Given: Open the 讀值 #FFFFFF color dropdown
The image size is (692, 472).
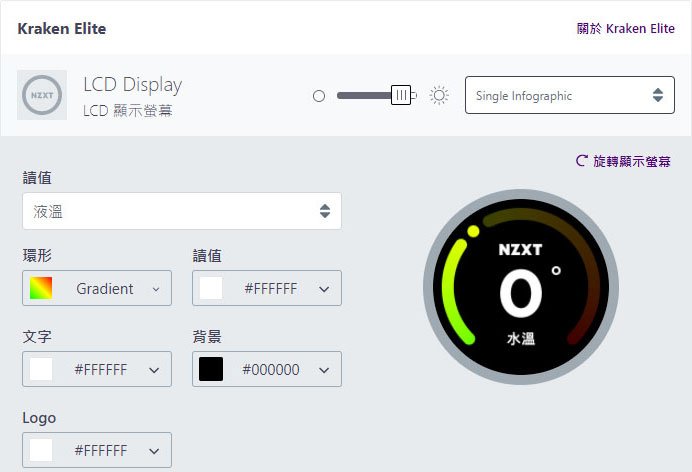Looking at the screenshot, I should (267, 288).
